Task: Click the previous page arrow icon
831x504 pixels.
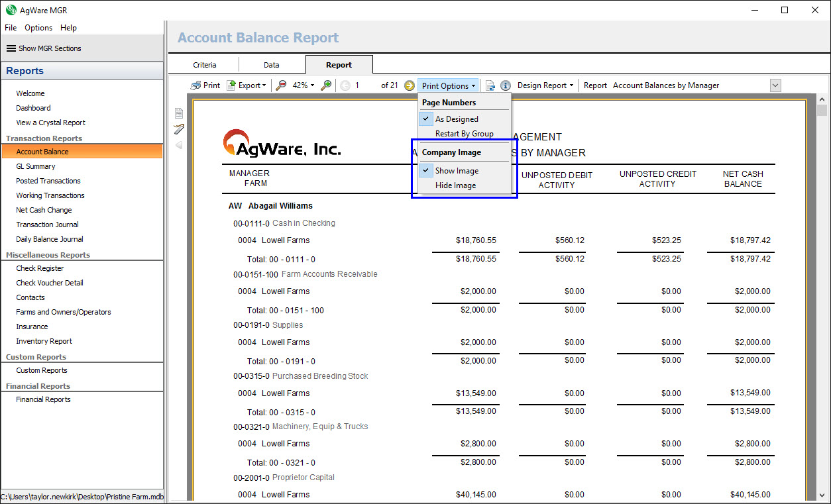Action: [345, 85]
